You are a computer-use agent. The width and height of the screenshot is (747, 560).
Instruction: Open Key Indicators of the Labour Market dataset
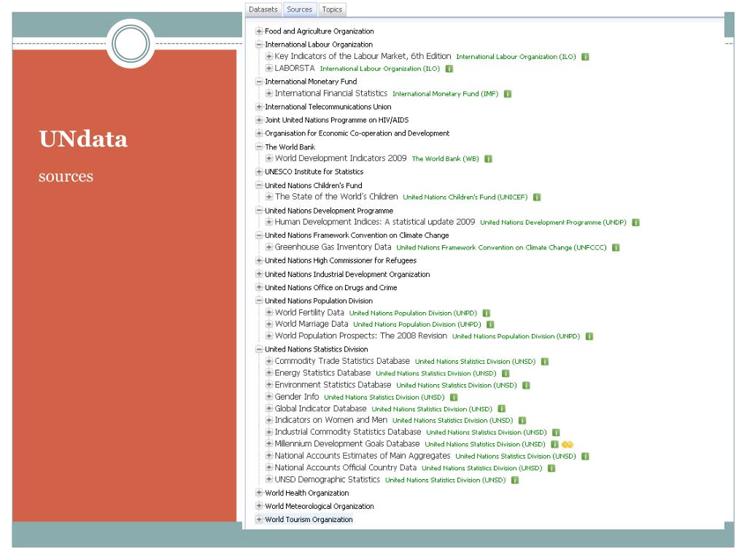[363, 56]
